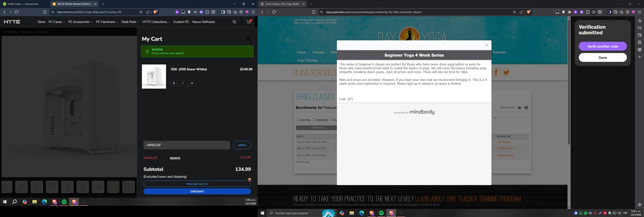Tick the Morning checkbox

pyautogui.click(x=298, y=120)
